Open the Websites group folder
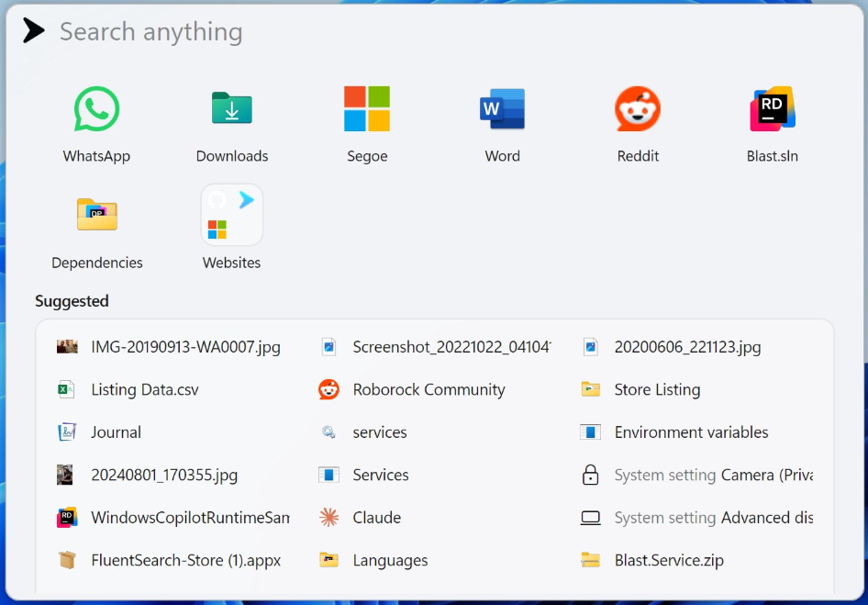Viewport: 868px width, 605px height. [232, 215]
